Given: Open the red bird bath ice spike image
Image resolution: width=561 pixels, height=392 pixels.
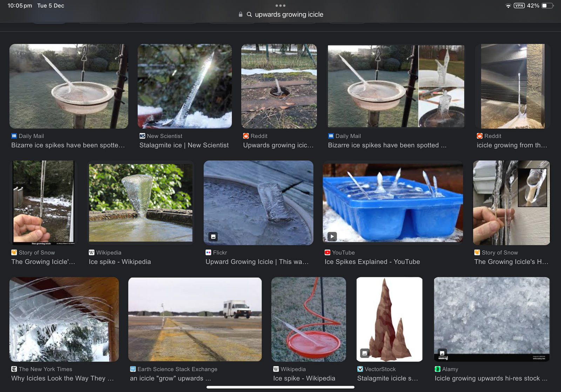Looking at the screenshot, I should click(309, 319).
